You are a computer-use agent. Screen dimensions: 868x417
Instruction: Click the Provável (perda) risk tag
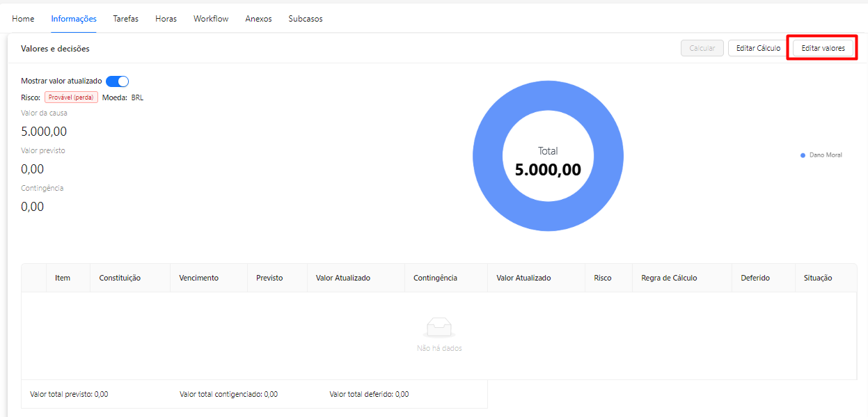click(71, 97)
